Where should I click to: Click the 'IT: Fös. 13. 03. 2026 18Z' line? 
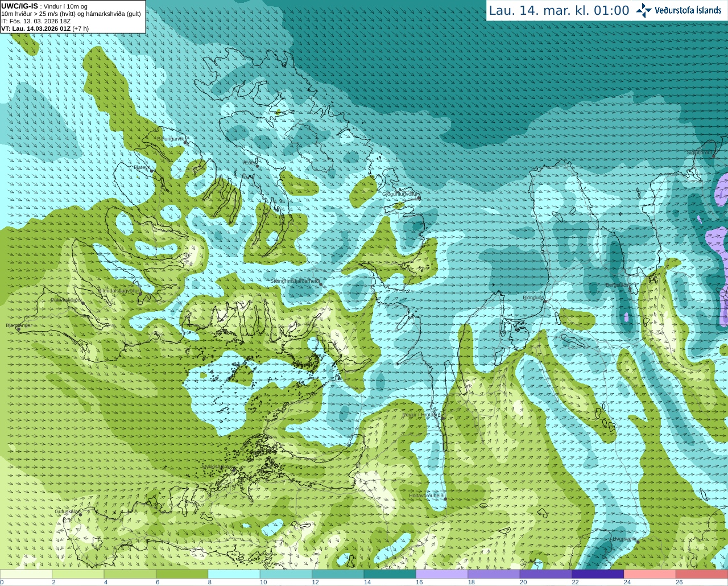[36, 21]
